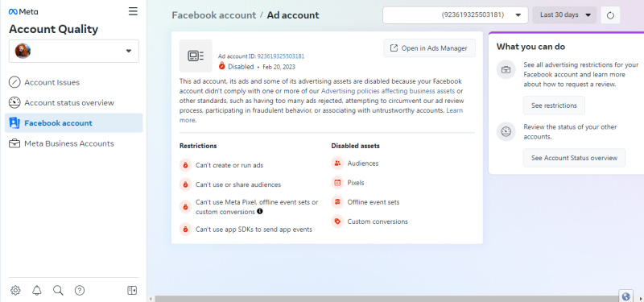
Task: Open Account Issues in the sidebar
Action: (74, 82)
